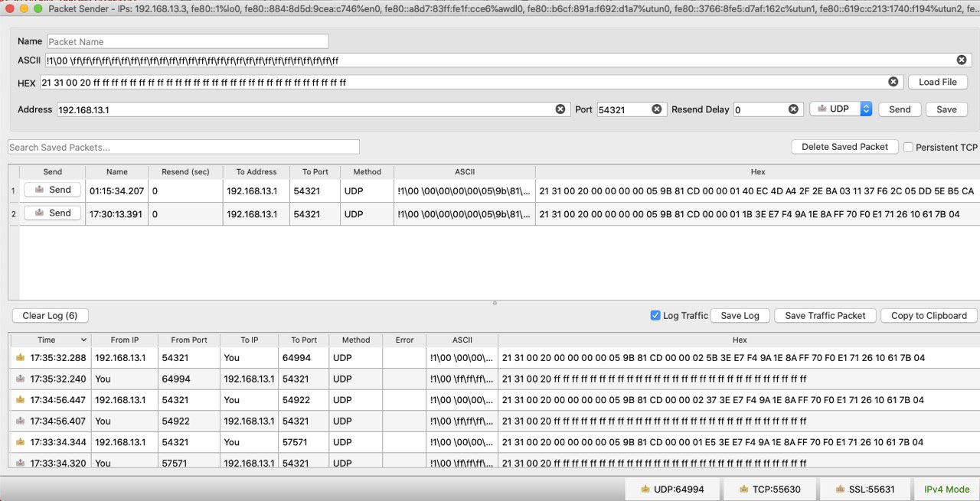Click Clear Log (6) button
The height and width of the screenshot is (501, 980).
(x=50, y=315)
